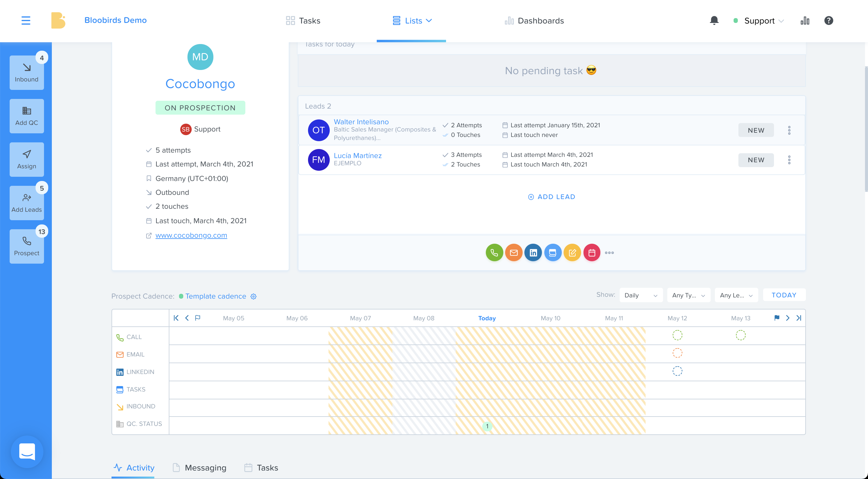Screen dimensions: 868x479
Task: Click the May 13 call task marker
Action: (x=741, y=335)
